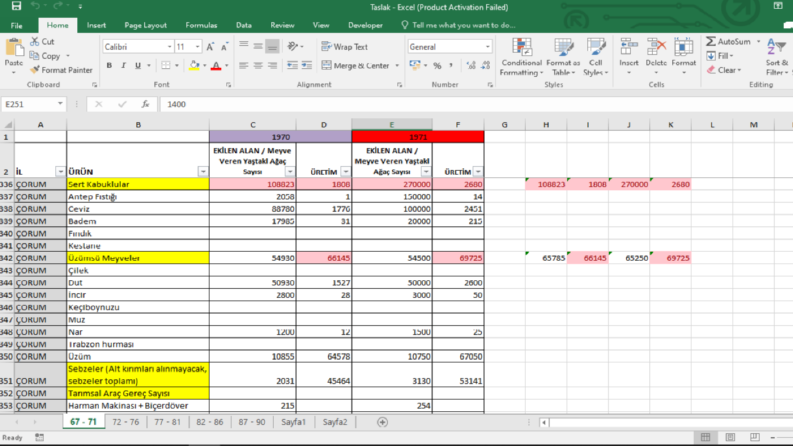
Task: Switch to Page Layout view in status bar
Action: 730,437
